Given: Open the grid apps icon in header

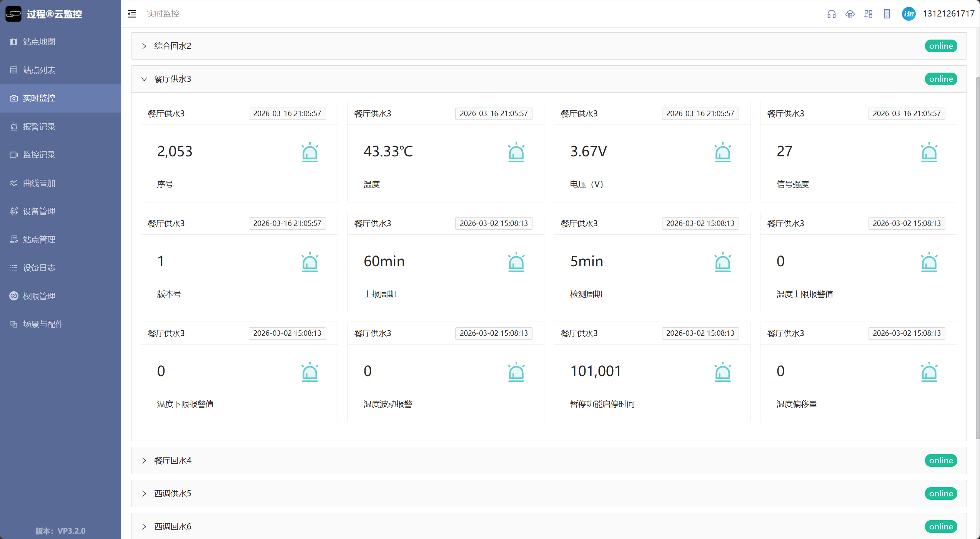Looking at the screenshot, I should pos(868,14).
